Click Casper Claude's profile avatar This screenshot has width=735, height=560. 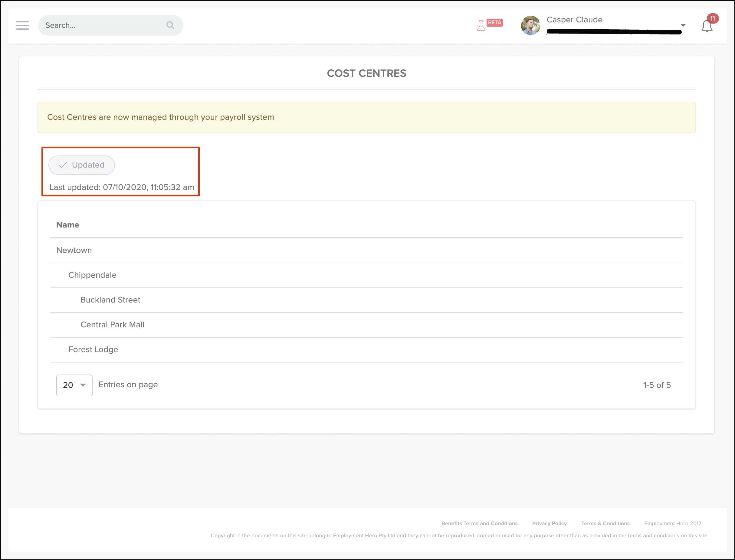pos(530,25)
